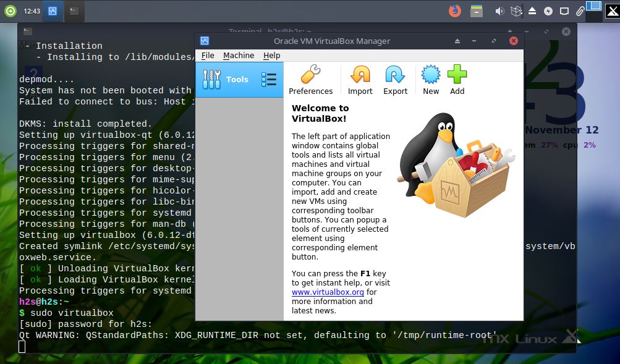Viewport: 620px width, 364px height.
Task: Click the 'Welcome to VirtualBox!' heading
Action: point(320,113)
